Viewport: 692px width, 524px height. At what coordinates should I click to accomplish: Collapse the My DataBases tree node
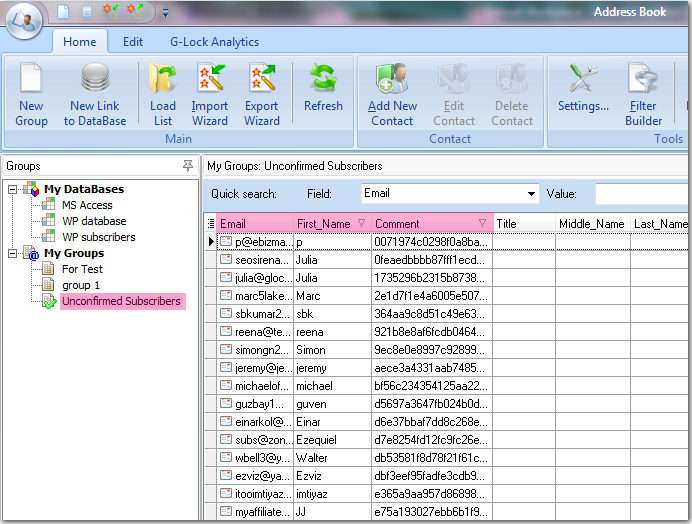click(12, 189)
